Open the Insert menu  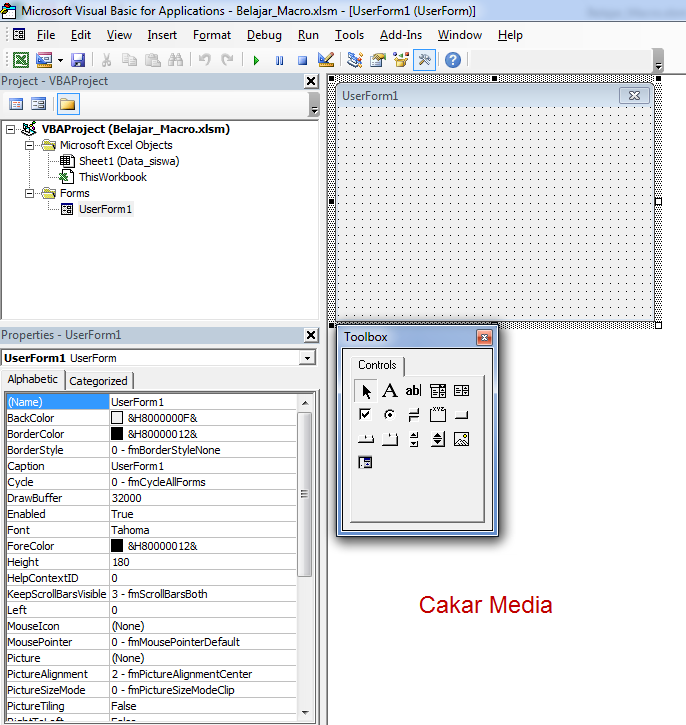(162, 35)
